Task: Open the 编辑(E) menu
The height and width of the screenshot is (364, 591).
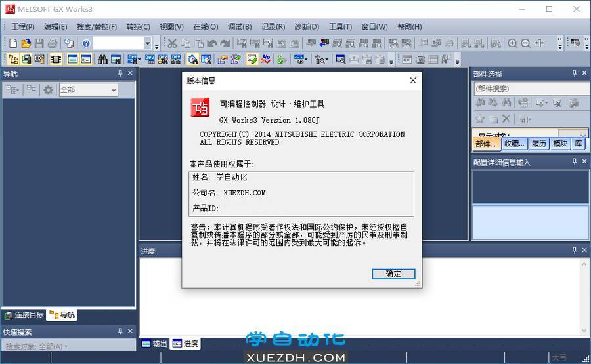Action: [55, 27]
